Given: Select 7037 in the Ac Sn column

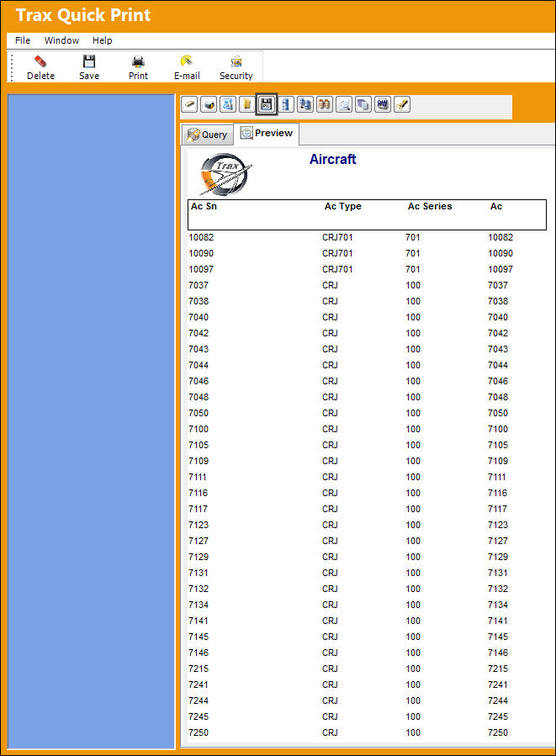Looking at the screenshot, I should [199, 285].
